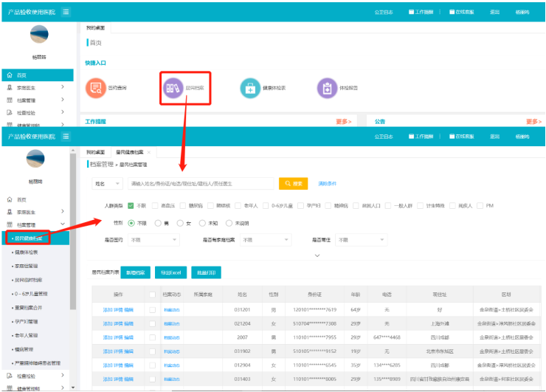Click the 导出Excel button

(x=170, y=273)
